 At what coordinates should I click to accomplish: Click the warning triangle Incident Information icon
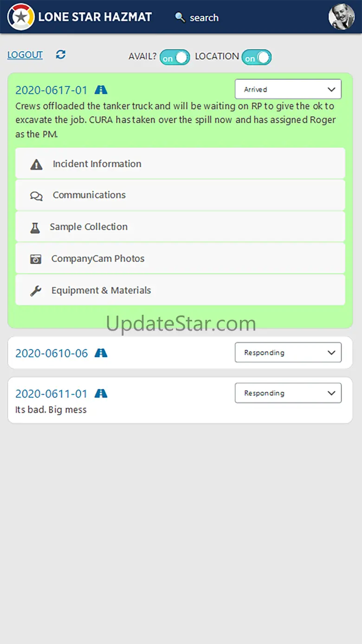pyautogui.click(x=36, y=164)
